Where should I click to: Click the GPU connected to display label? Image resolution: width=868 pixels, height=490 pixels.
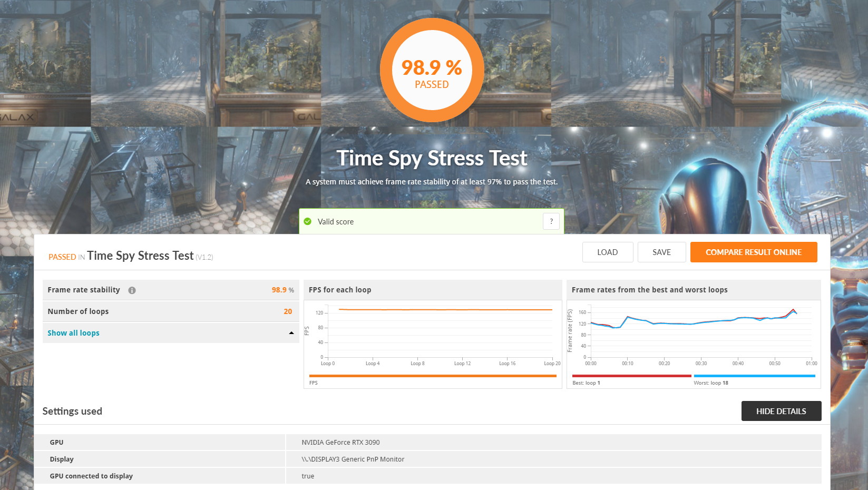(91, 476)
